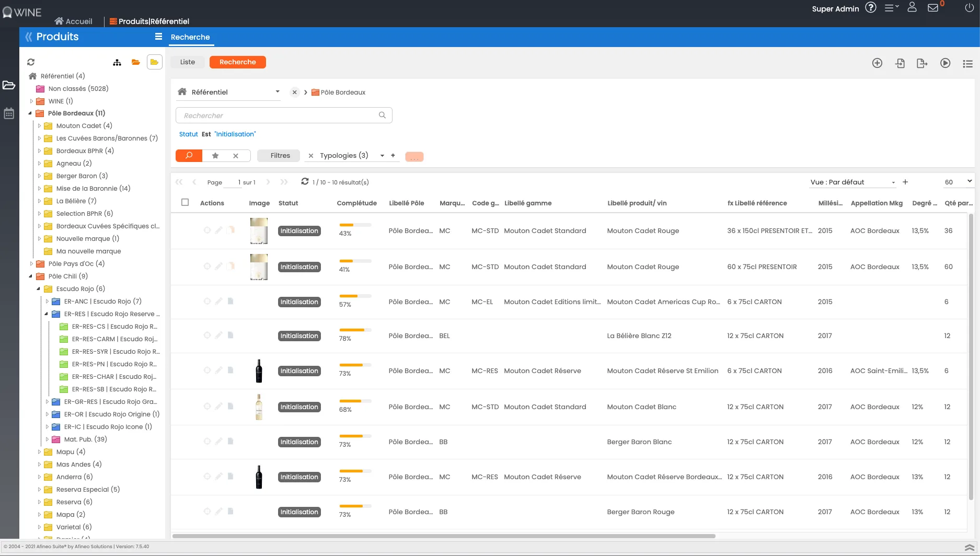This screenshot has width=980, height=556.
Task: Click the horizontal scrollbar under the table
Action: [443, 536]
